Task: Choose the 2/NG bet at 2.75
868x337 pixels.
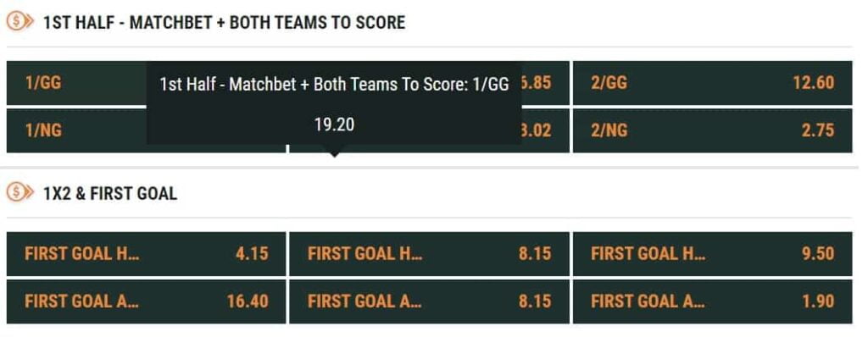Action: pyautogui.click(x=712, y=130)
